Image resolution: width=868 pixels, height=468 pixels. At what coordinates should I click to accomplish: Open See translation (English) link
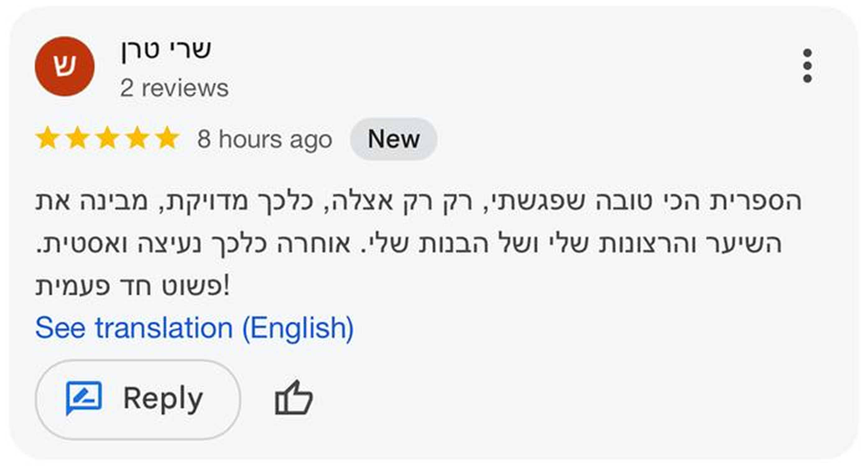click(x=194, y=328)
